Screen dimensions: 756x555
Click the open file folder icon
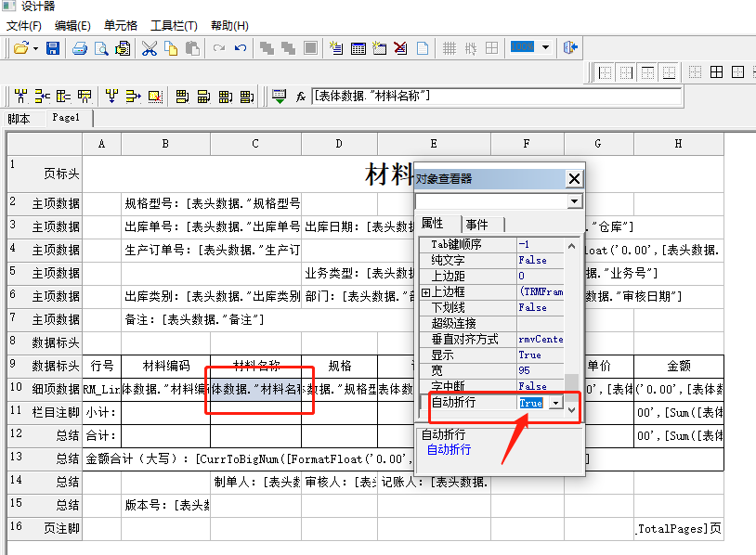(x=20, y=47)
